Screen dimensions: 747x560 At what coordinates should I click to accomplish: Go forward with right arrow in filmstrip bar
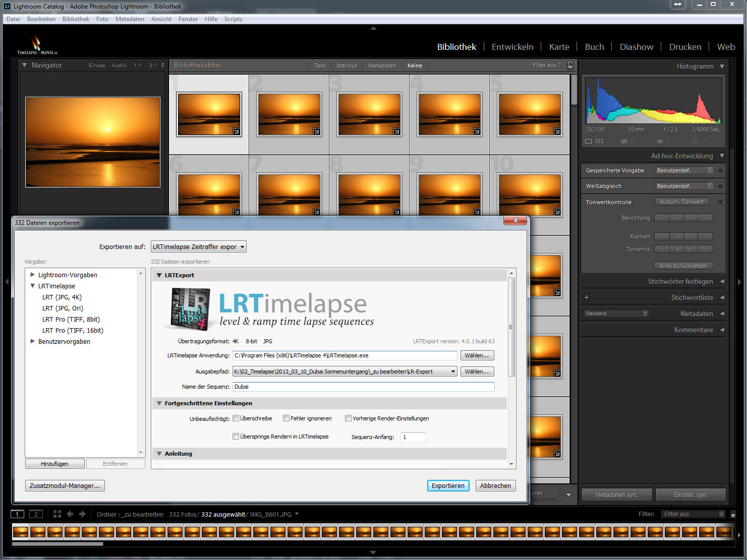82,514
